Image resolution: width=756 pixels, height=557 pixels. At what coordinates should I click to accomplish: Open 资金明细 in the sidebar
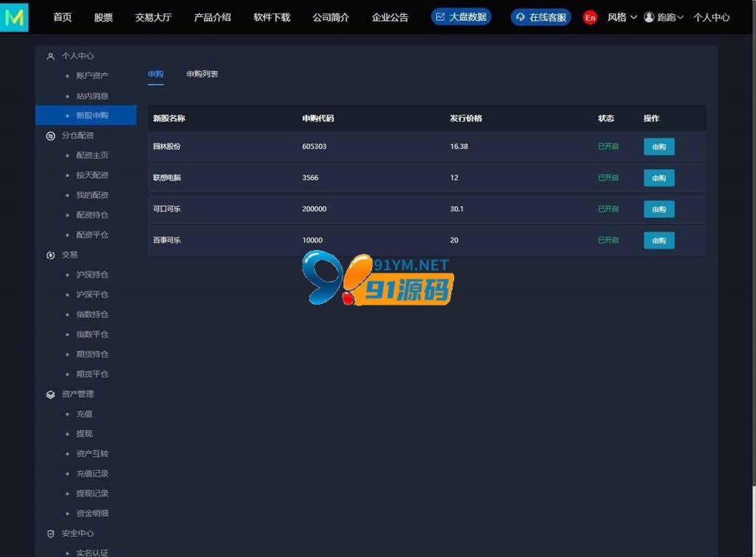coord(92,513)
